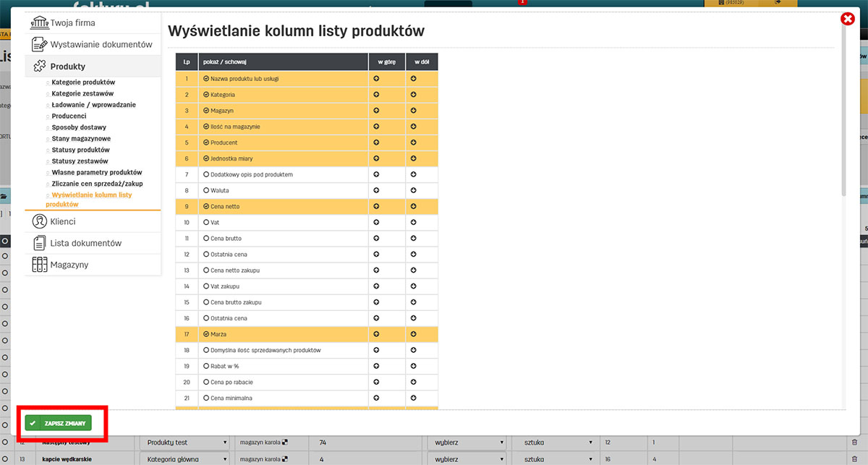Open Klienci using the person icon
Screen dimensions: 868x465
41,221
